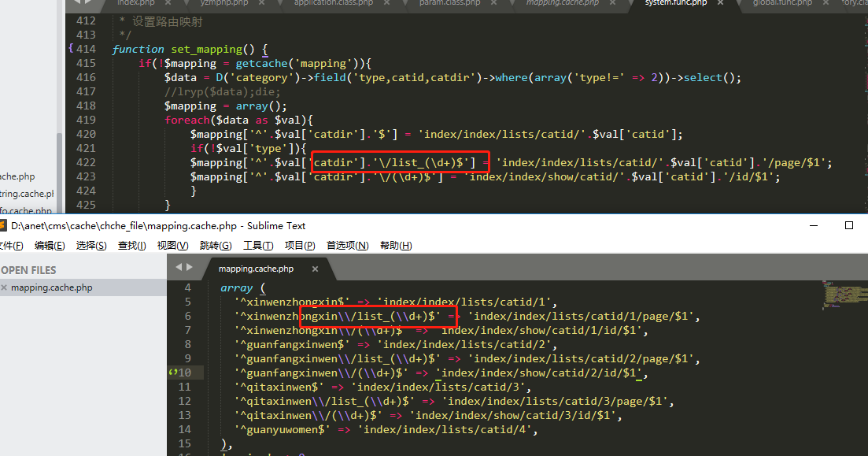868x456 pixels.
Task: Click the fold marker at line 414
Action: pos(72,49)
